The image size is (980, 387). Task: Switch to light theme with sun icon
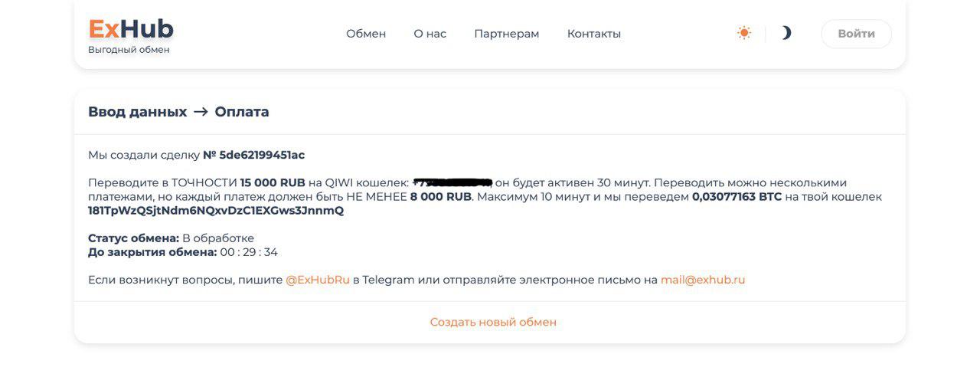pos(743,33)
